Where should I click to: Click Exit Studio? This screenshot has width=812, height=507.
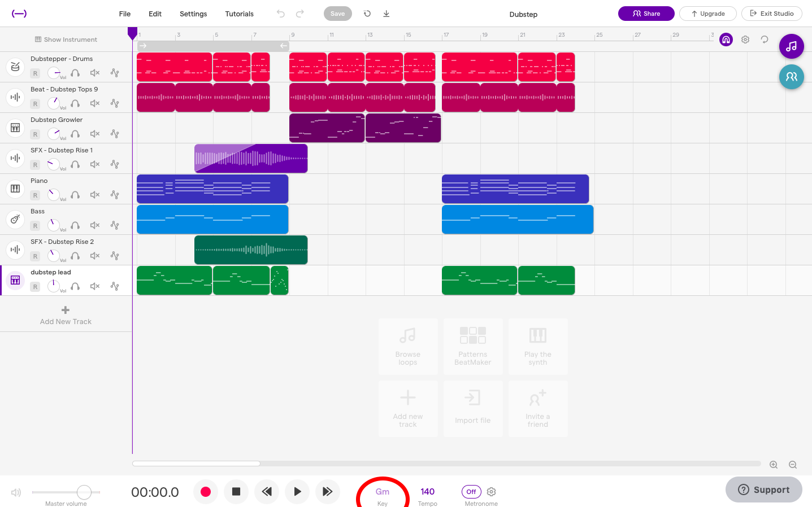(771, 13)
